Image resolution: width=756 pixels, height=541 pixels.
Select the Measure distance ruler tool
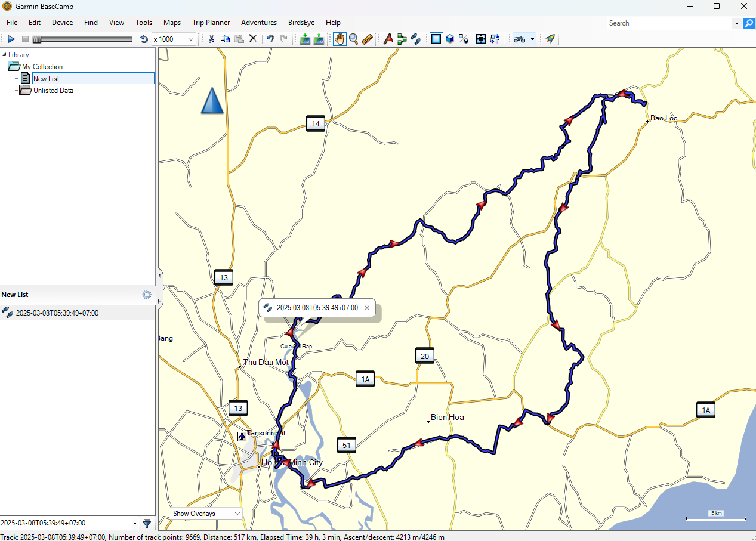tap(367, 39)
